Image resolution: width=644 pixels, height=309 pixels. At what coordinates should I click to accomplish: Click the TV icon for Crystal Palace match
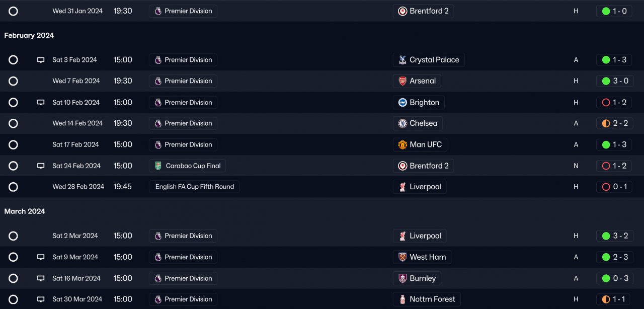(41, 60)
